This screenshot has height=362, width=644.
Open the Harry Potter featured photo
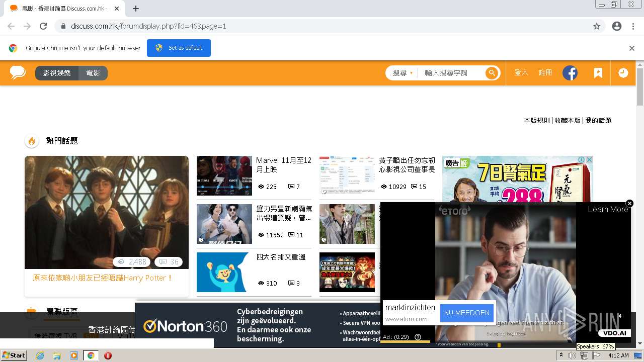pyautogui.click(x=107, y=212)
